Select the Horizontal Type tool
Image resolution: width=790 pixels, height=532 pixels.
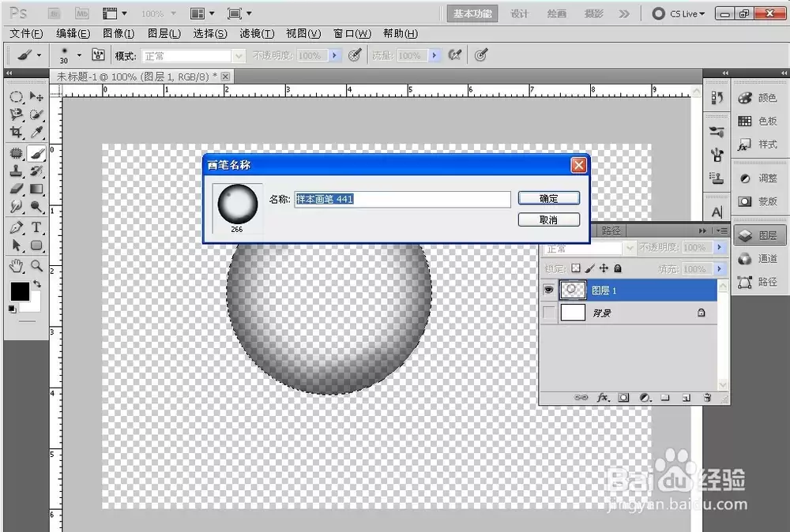click(36, 227)
